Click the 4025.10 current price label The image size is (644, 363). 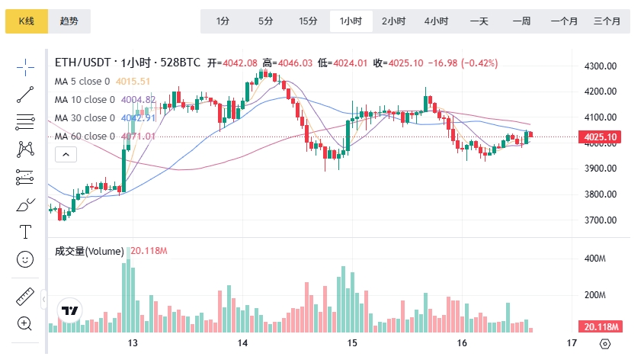[600, 137]
